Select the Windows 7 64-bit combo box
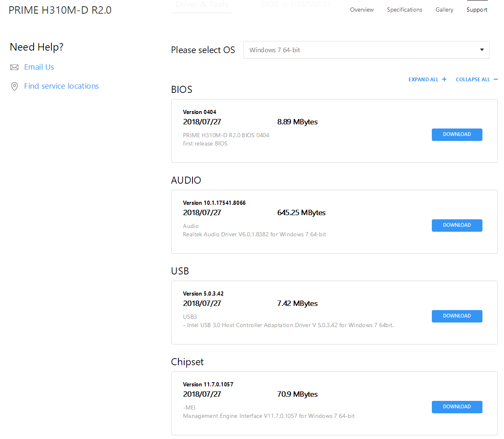This screenshot has height=439, width=504. [x=361, y=50]
